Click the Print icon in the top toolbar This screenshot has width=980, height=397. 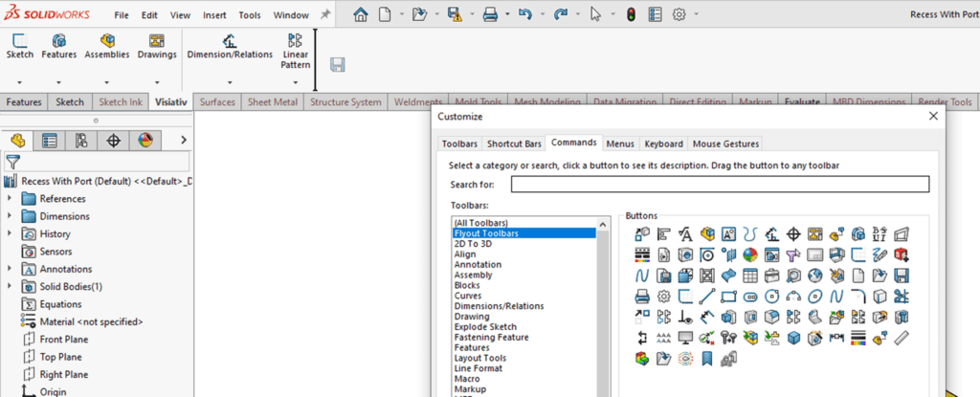tap(489, 14)
